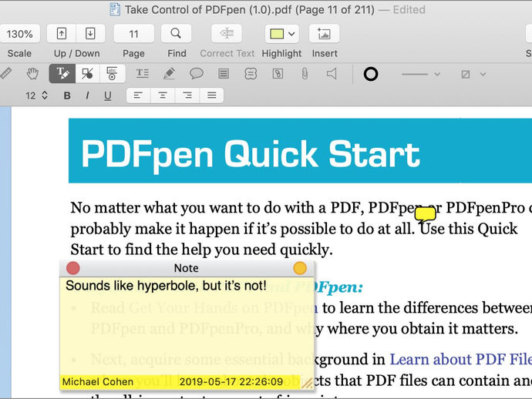
Task: Align text right
Action: [187, 96]
